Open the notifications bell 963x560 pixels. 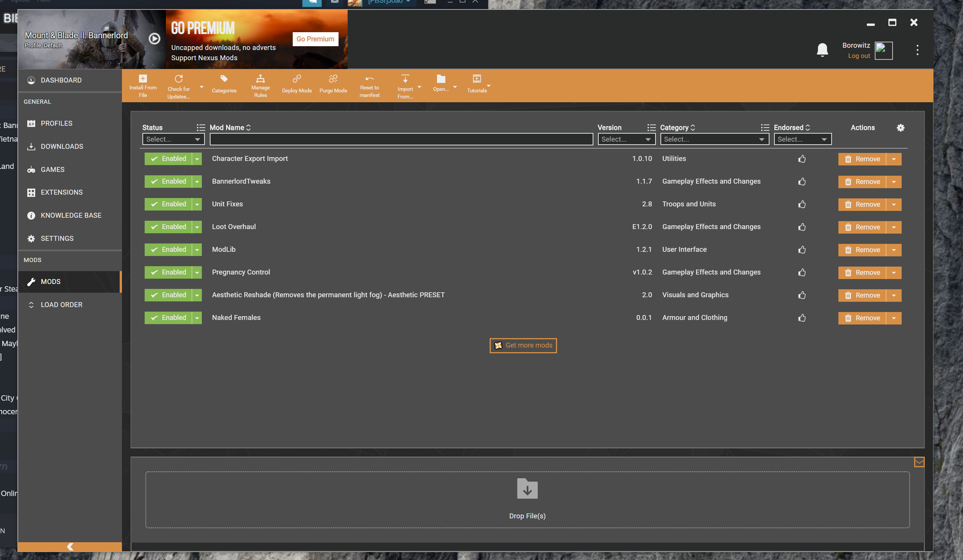(x=822, y=50)
